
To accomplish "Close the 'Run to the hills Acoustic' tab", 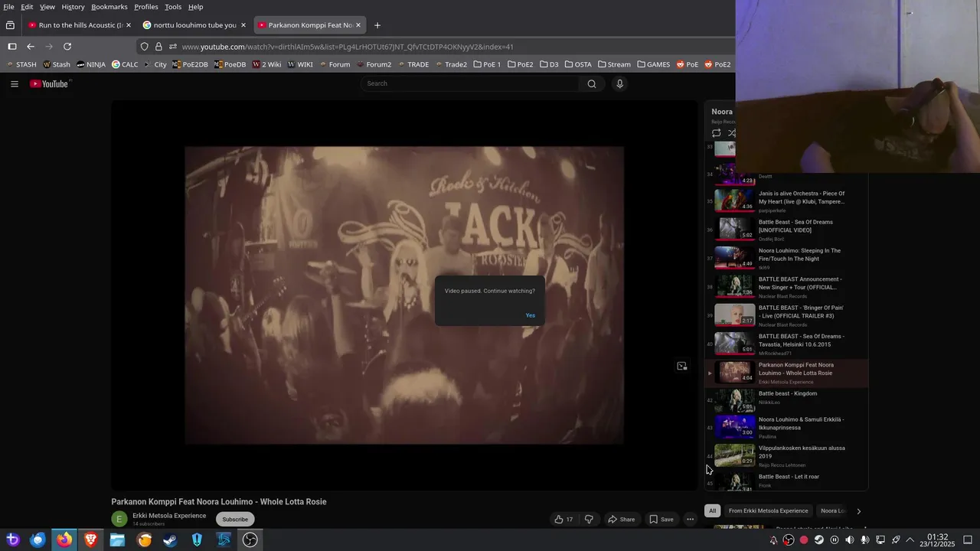I will point(128,25).
